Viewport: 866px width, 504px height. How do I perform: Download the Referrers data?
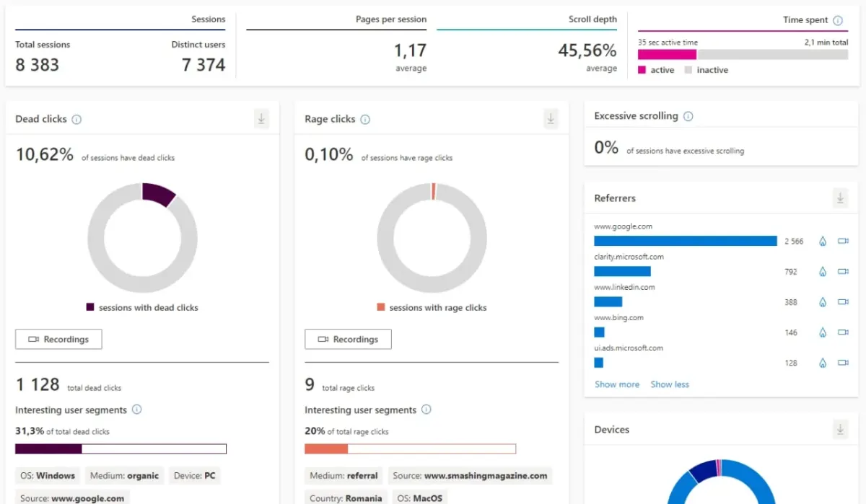click(x=840, y=198)
